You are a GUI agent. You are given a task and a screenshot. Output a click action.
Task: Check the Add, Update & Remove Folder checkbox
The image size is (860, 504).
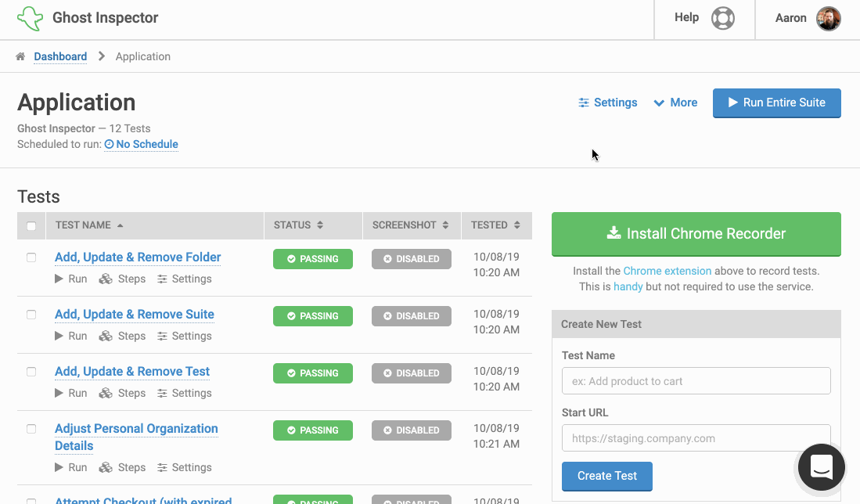tap(31, 257)
